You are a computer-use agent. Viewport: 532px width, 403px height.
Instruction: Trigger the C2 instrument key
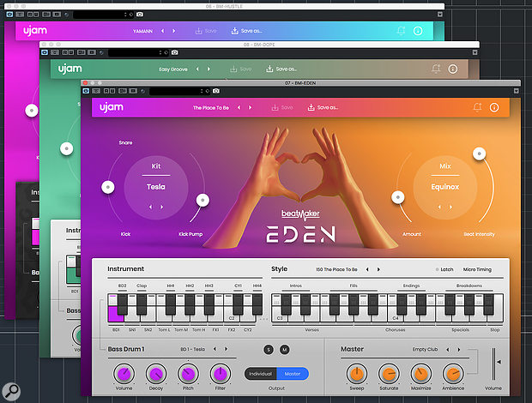tap(231, 317)
